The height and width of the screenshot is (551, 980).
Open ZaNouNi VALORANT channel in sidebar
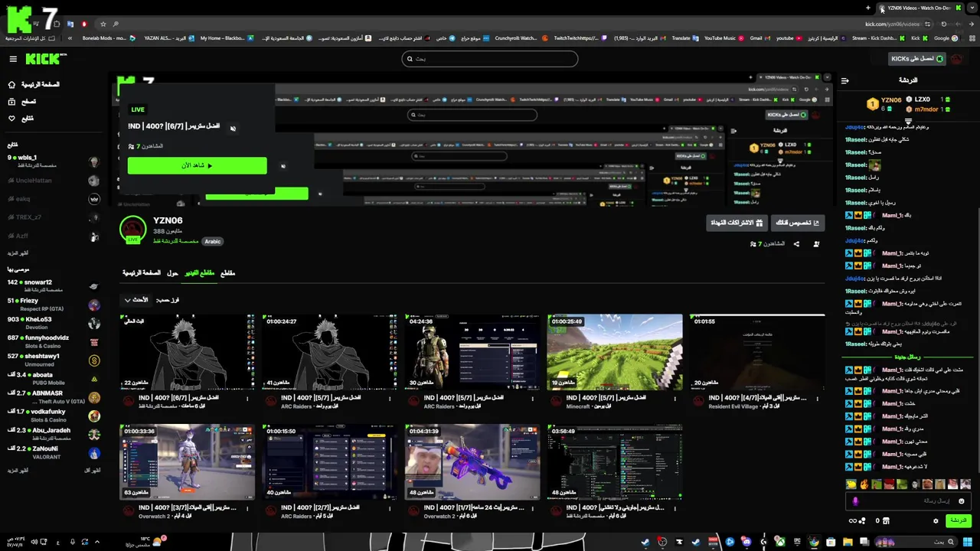click(54, 453)
